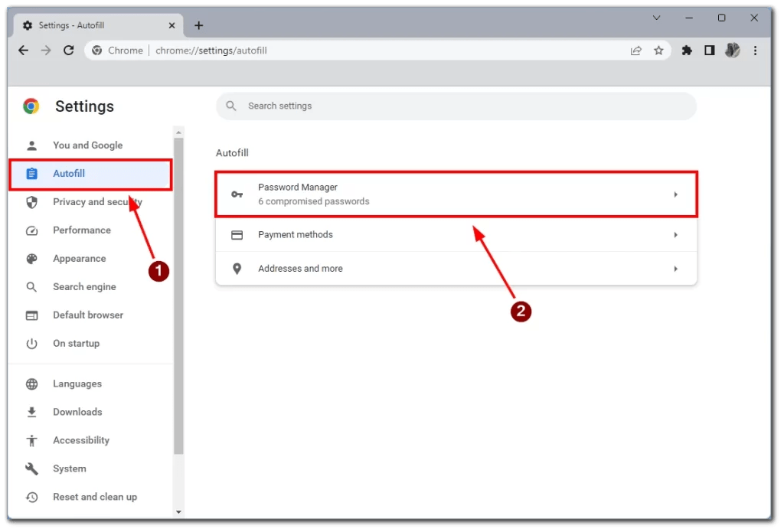The height and width of the screenshot is (532, 784).
Task: Click the Search engine magnifier icon in sidebar
Action: (x=31, y=287)
